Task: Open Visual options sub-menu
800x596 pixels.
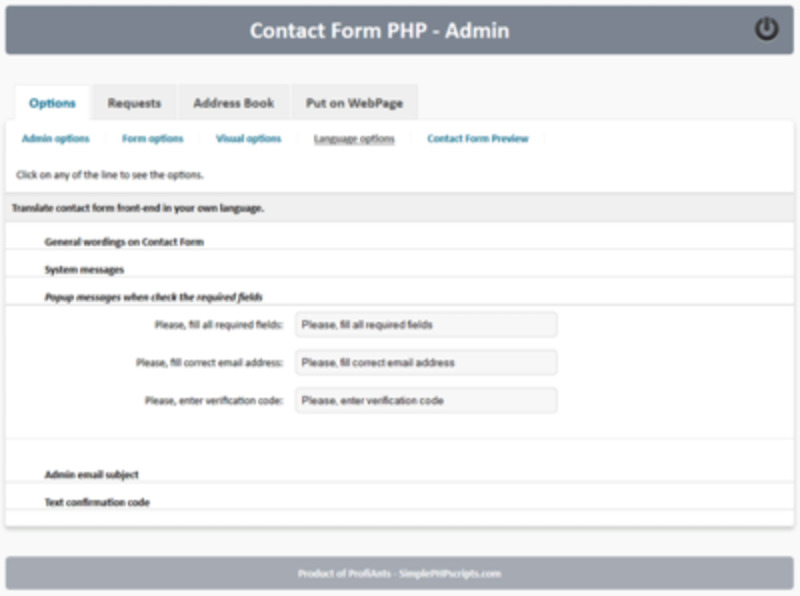Action: (248, 139)
